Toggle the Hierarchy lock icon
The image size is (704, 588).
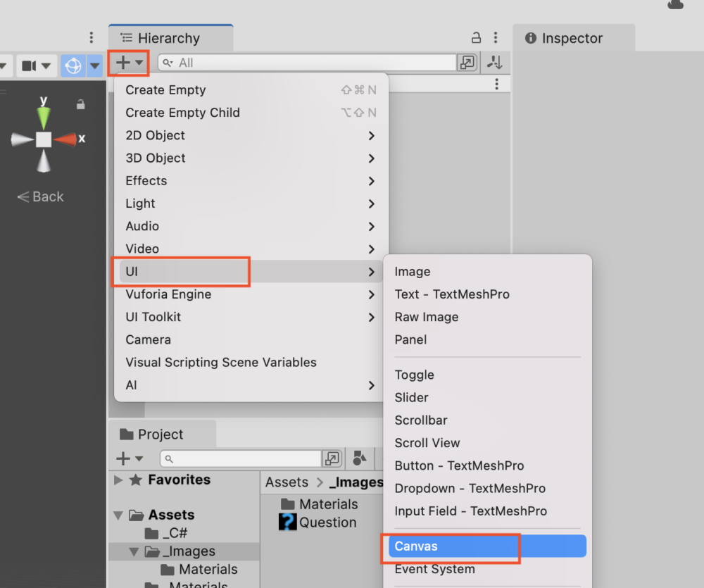click(x=477, y=37)
